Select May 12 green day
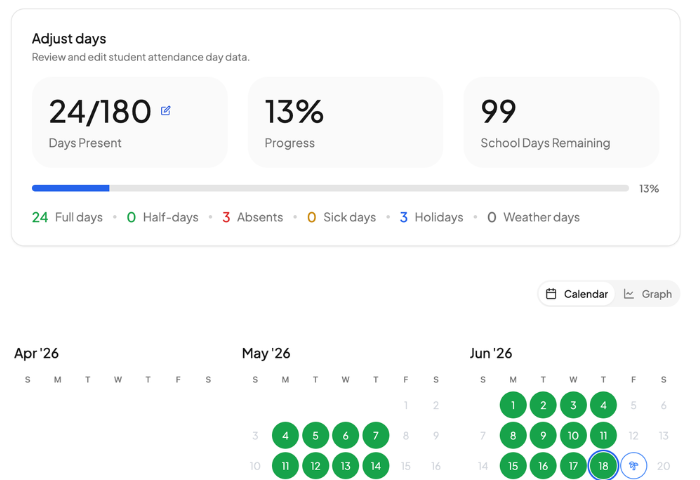This screenshot has width=700, height=480. 315,466
